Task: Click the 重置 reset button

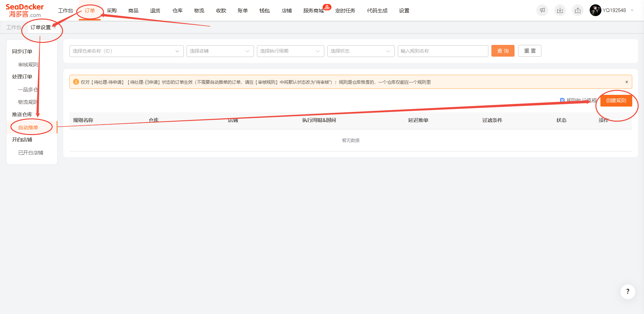Action: click(x=530, y=51)
